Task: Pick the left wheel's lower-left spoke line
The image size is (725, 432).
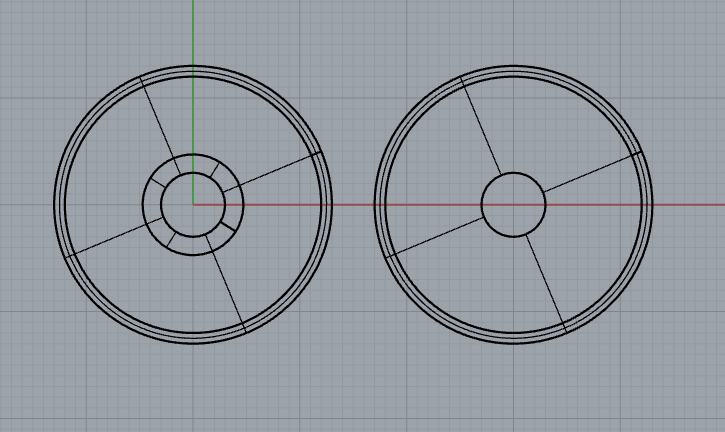Action: point(113,237)
